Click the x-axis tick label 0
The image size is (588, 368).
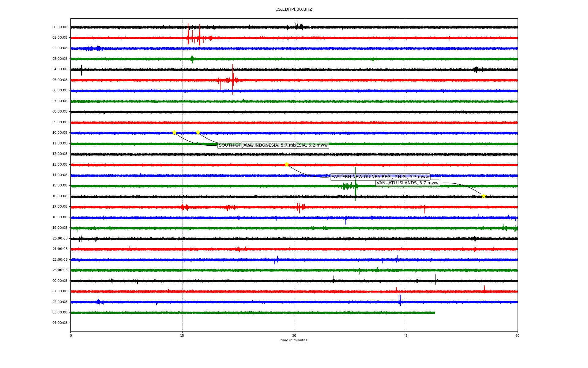point(71,336)
